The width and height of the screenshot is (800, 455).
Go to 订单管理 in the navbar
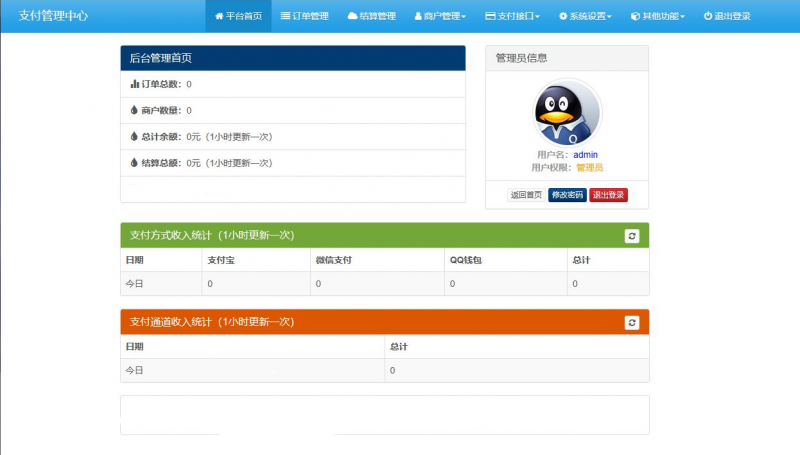(x=304, y=16)
